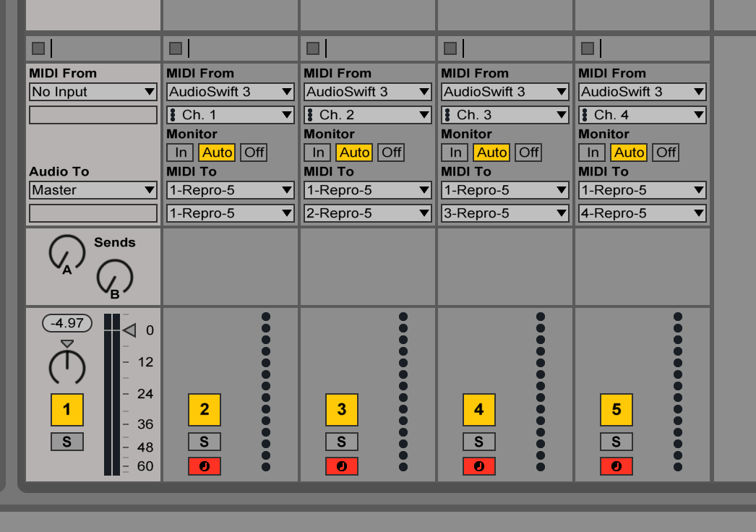Open lower 1-Repro-5 dropdown on Ch. 1 track
Viewport: 756px width, 532px height.
pyautogui.click(x=231, y=213)
